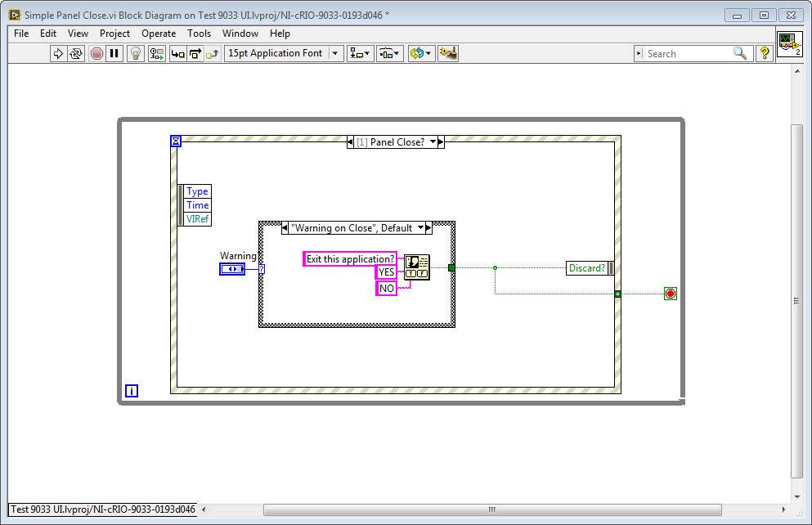Viewport: 812px width, 525px height.
Task: Select the Discard? event filter node
Action: pos(589,268)
